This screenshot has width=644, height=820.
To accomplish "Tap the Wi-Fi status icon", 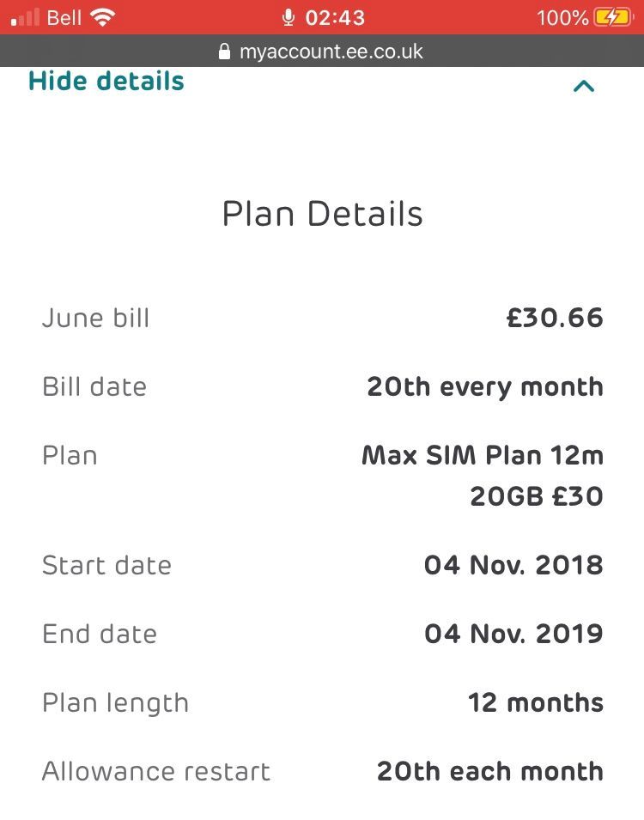I will [x=103, y=17].
